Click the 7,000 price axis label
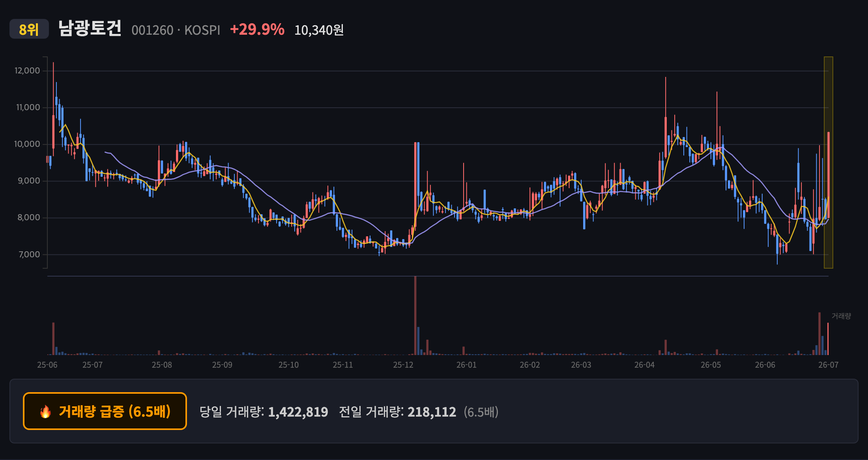 click(x=29, y=254)
